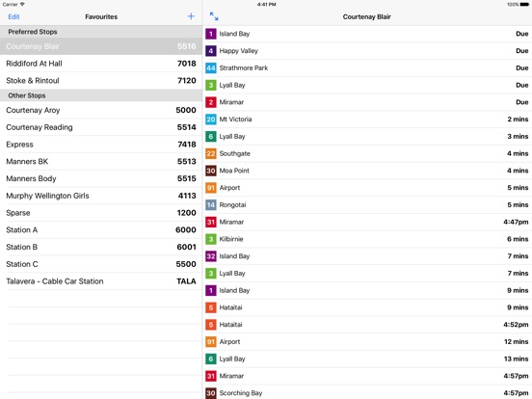The image size is (532, 399).
Task: Choose the Sparse stop 1200
Action: (101, 213)
